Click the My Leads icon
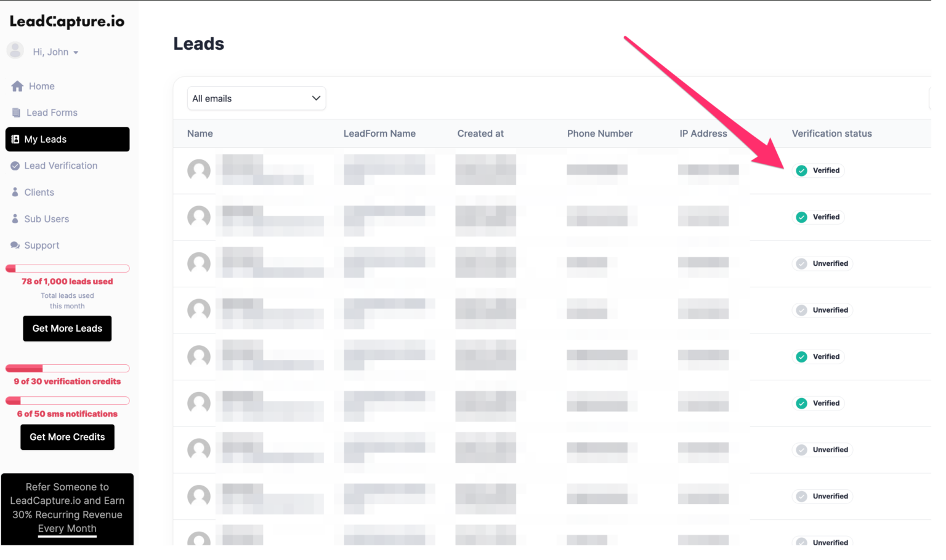The height and width of the screenshot is (560, 946). coord(16,139)
